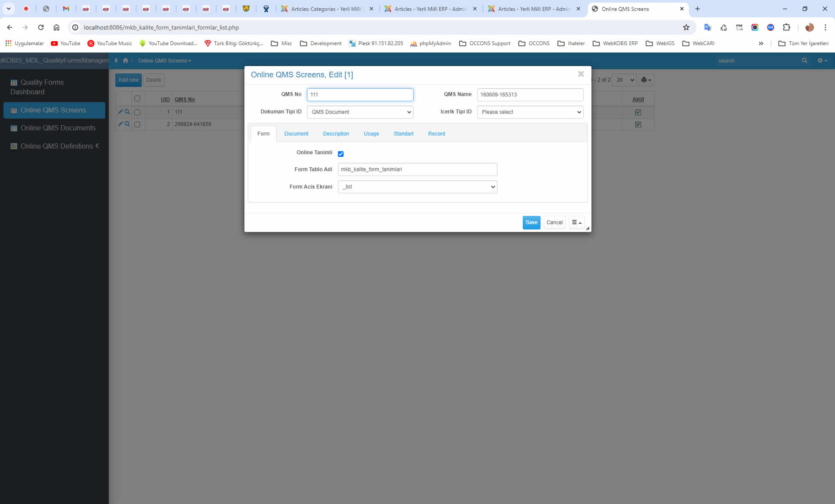The height and width of the screenshot is (504, 835).
Task: Bookmark this page with star icon
Action: pyautogui.click(x=686, y=27)
